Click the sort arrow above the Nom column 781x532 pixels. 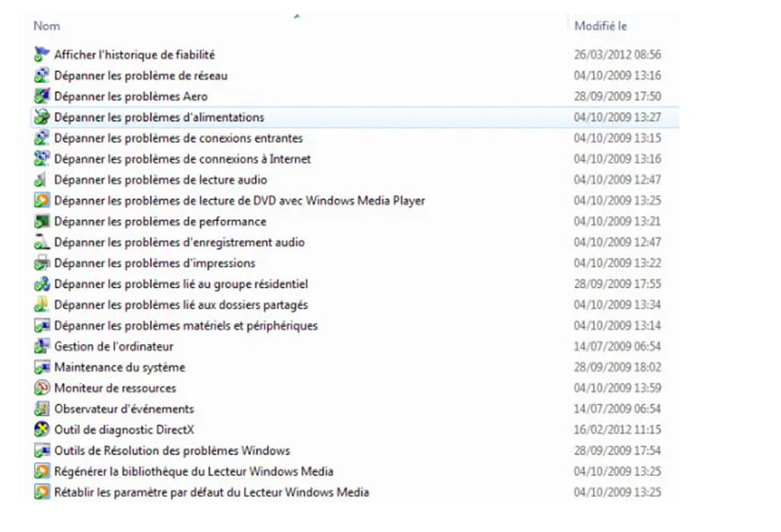297,17
